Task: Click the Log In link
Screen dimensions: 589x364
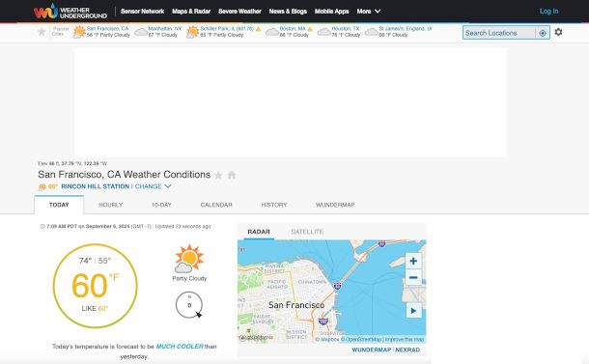Action: click(x=548, y=12)
